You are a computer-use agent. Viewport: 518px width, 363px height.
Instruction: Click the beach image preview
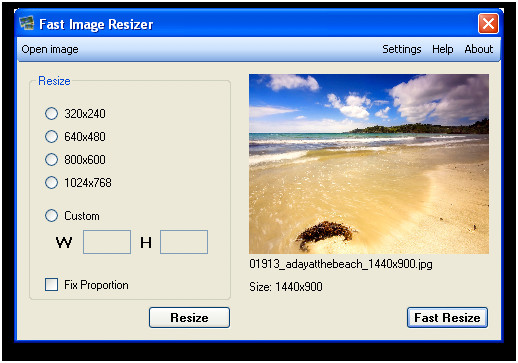click(x=369, y=164)
